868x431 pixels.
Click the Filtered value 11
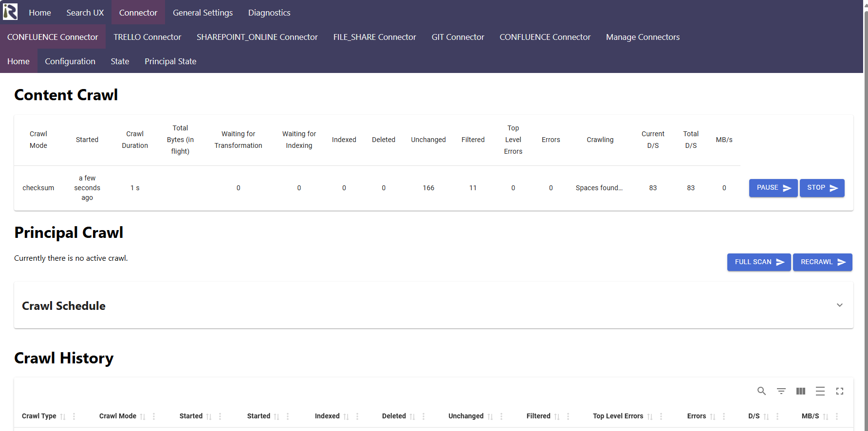tap(473, 188)
